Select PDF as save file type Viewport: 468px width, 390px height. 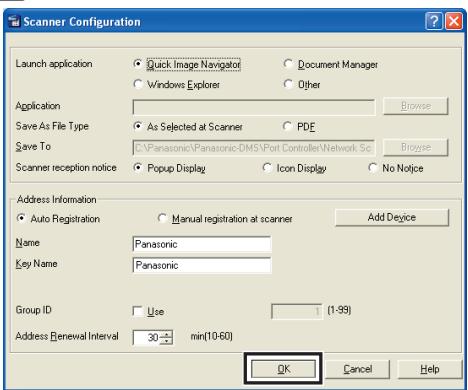point(287,126)
